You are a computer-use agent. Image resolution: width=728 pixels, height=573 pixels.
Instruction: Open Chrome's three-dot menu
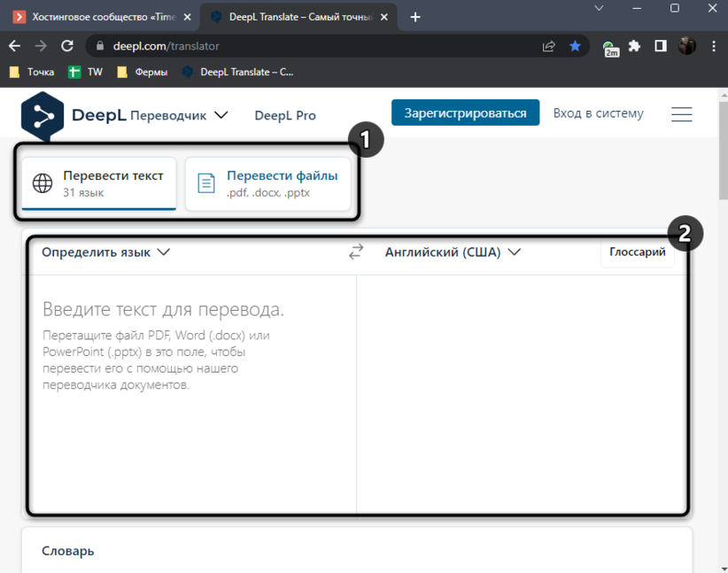click(x=714, y=46)
